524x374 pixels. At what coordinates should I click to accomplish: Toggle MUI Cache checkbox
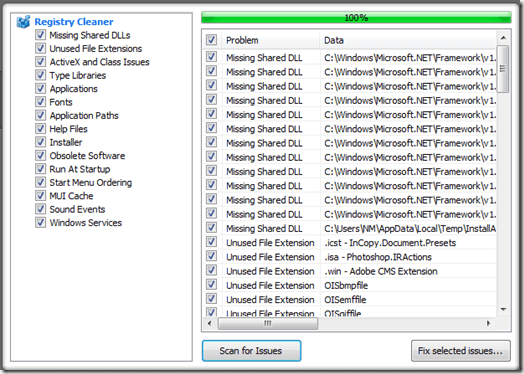[x=40, y=196]
